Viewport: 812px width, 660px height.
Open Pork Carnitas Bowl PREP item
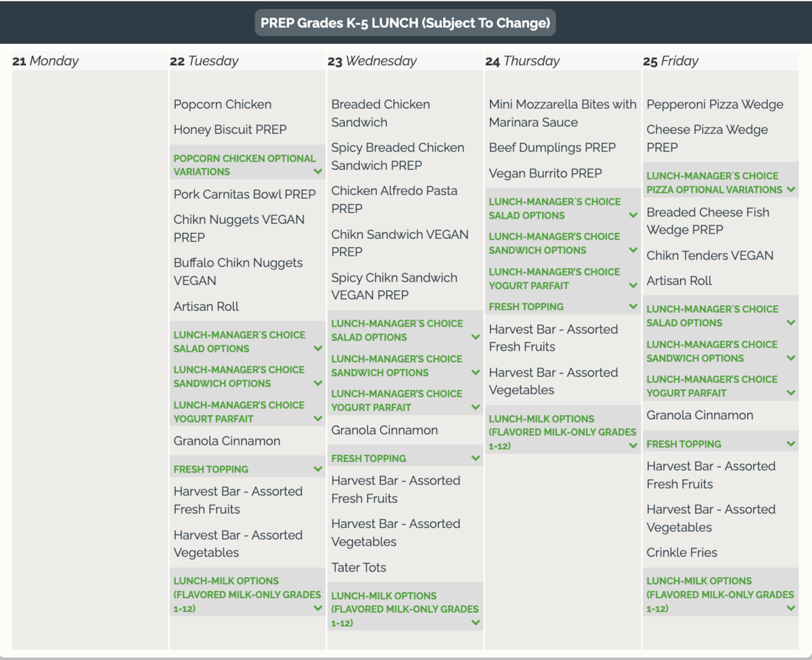pos(245,194)
